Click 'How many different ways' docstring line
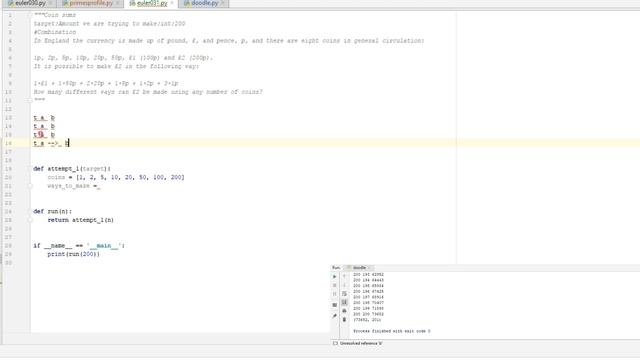The image size is (640, 360). 148,92
